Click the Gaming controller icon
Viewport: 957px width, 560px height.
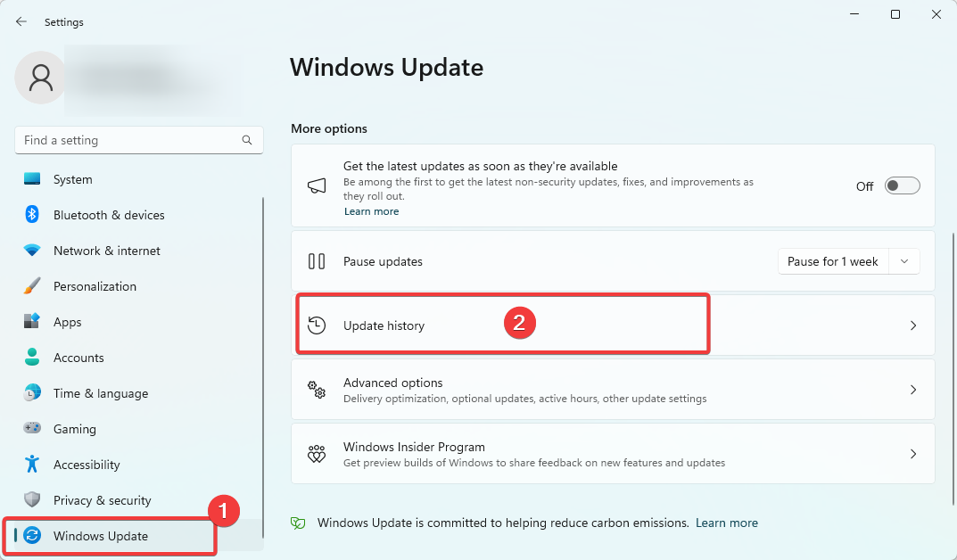[x=32, y=429]
